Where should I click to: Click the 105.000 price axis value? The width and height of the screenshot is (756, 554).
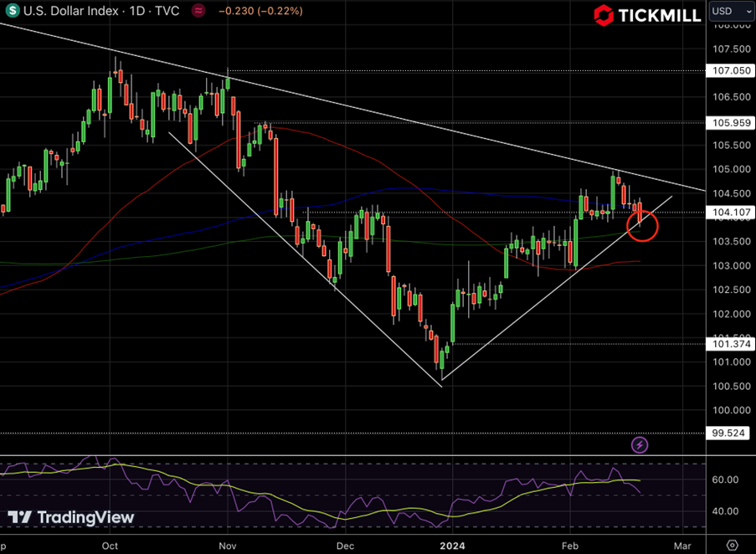(732, 170)
